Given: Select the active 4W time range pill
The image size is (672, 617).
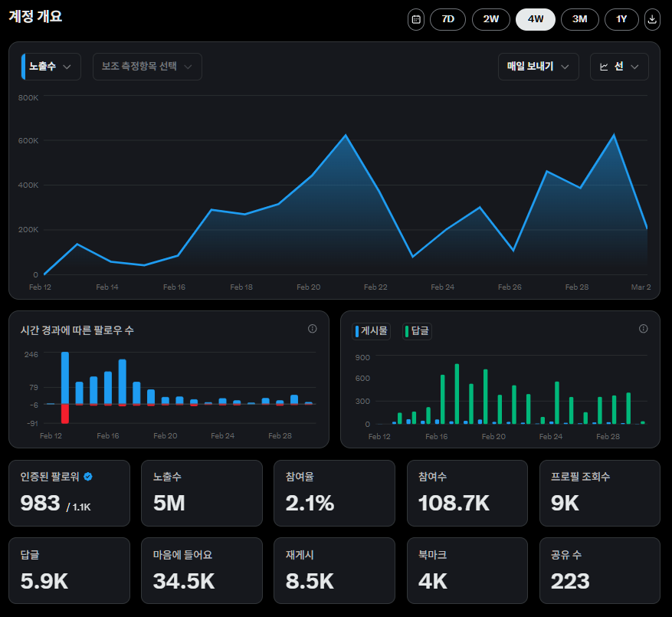Looking at the screenshot, I should point(535,19).
